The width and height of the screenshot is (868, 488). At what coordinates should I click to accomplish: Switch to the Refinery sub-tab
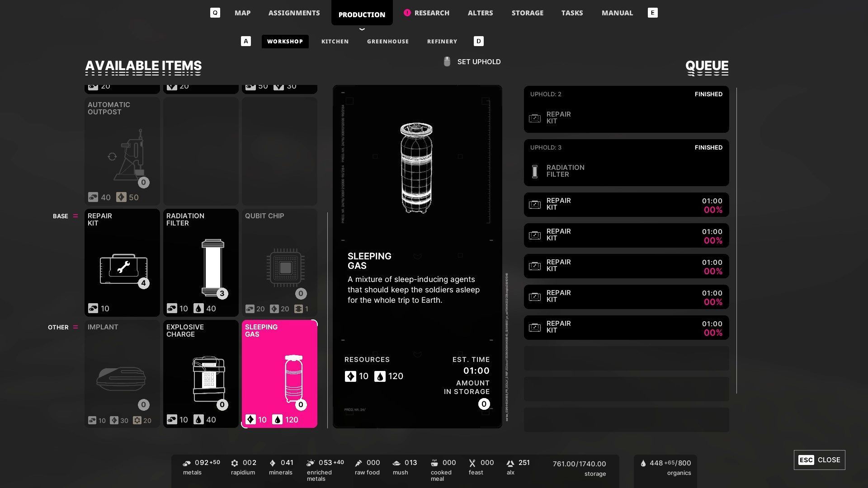pyautogui.click(x=442, y=41)
